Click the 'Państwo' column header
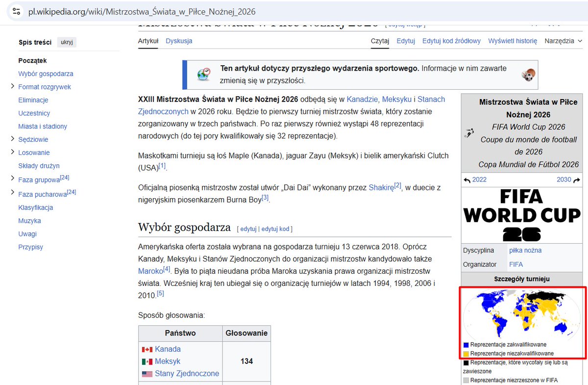Screen dimensions: 588x385 point(180,334)
